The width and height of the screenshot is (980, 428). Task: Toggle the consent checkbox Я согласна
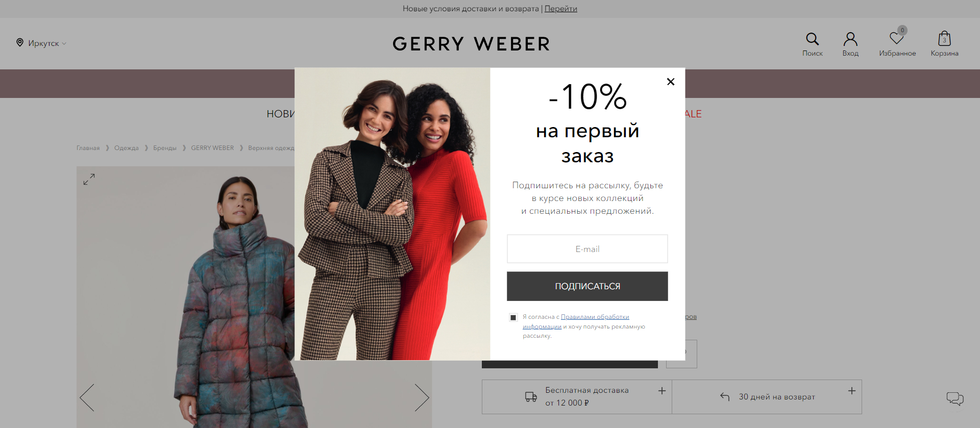(x=513, y=317)
